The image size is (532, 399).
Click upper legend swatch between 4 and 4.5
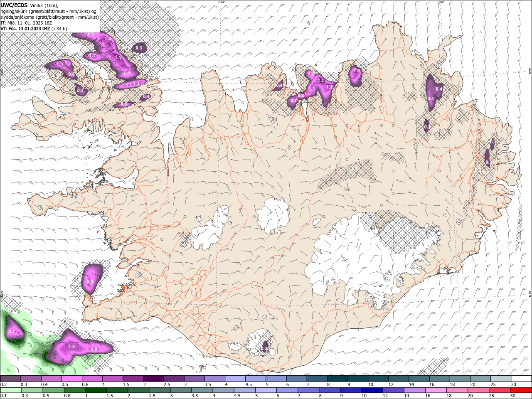[x=235, y=379]
